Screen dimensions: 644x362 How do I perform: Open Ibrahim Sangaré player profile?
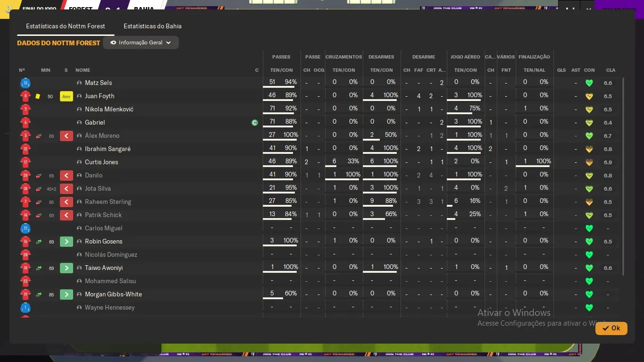(108, 149)
